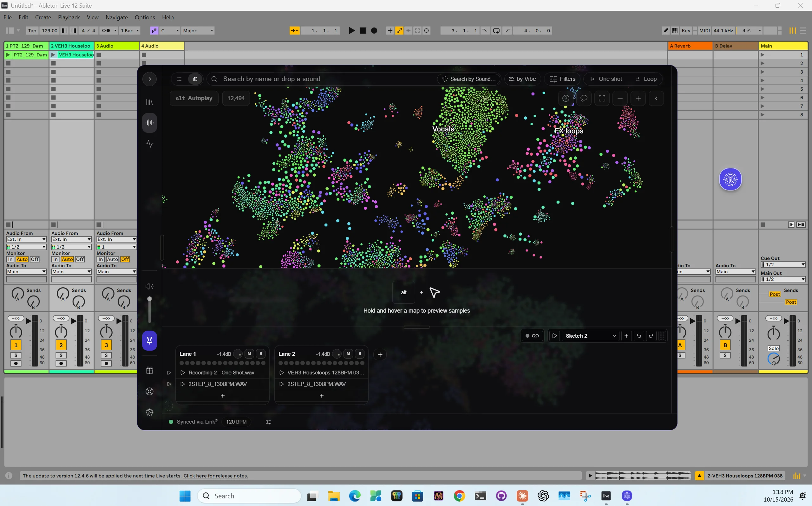Switch to map view in sample browser

click(195, 79)
